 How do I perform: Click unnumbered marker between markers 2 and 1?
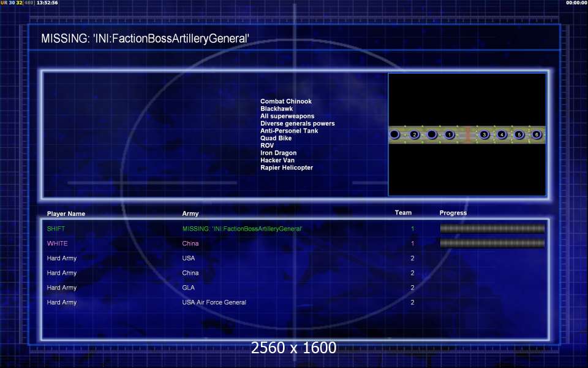point(432,134)
